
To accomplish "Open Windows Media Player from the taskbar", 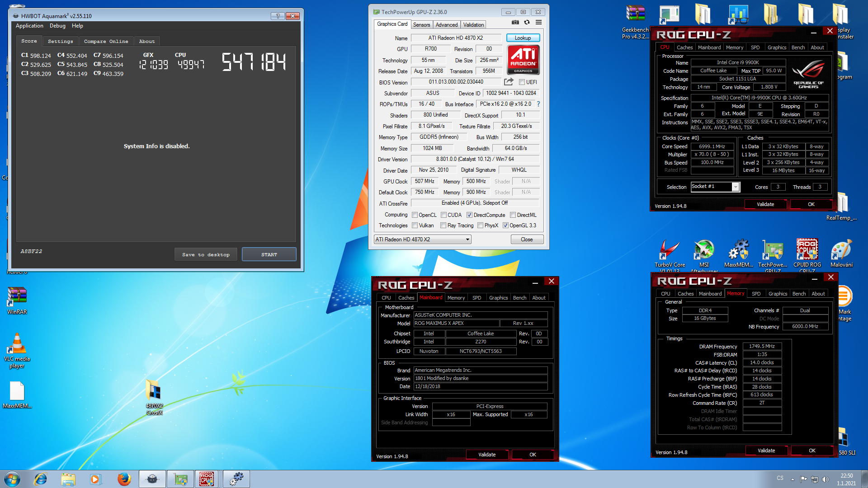I will click(95, 479).
